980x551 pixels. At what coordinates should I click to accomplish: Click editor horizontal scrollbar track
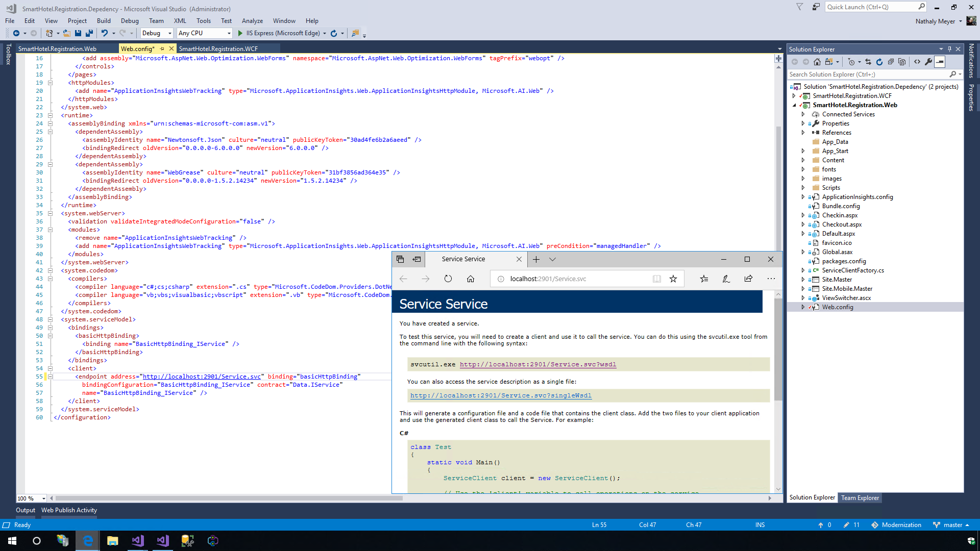click(x=561, y=498)
